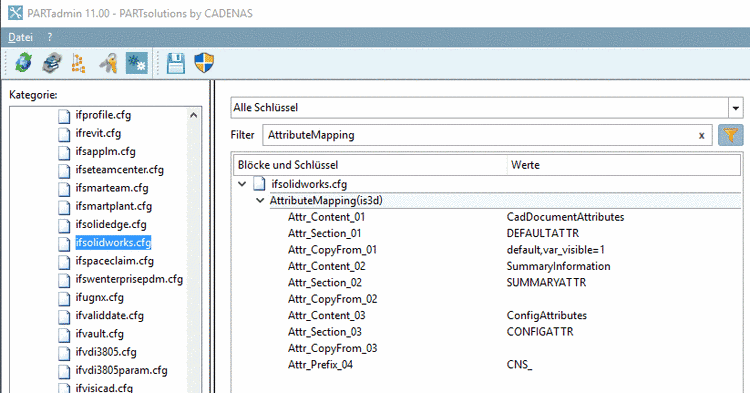The height and width of the screenshot is (393, 750).
Task: Select ifvdi3805param.cfg in category list
Action: tap(121, 370)
